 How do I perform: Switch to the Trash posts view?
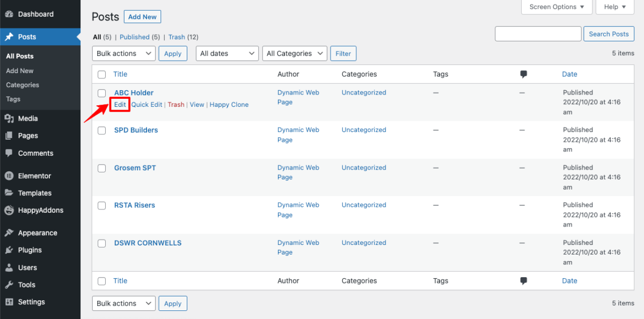[x=177, y=37]
